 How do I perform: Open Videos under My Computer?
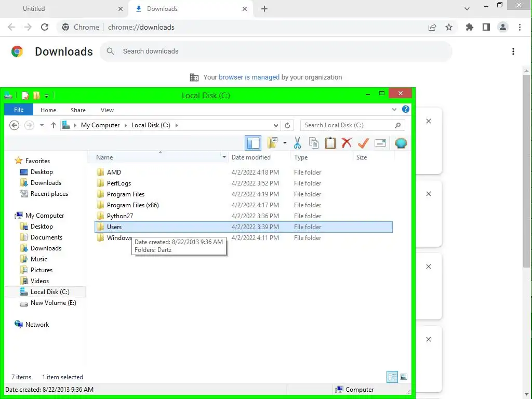[39, 281]
